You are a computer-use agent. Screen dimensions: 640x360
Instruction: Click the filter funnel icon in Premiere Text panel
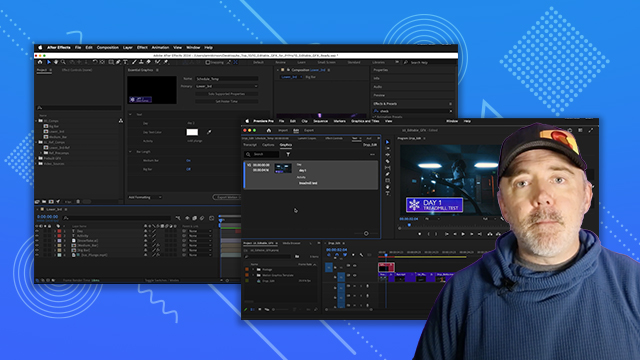(x=288, y=154)
